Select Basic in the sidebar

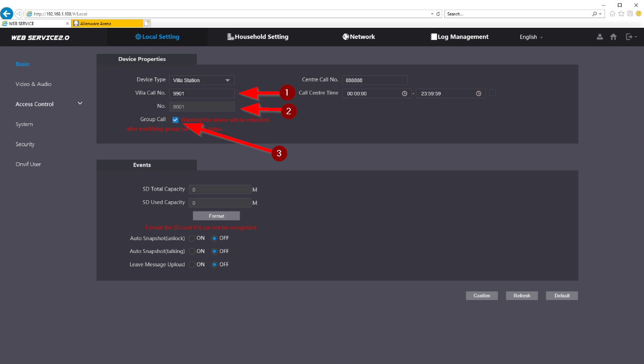pyautogui.click(x=22, y=64)
